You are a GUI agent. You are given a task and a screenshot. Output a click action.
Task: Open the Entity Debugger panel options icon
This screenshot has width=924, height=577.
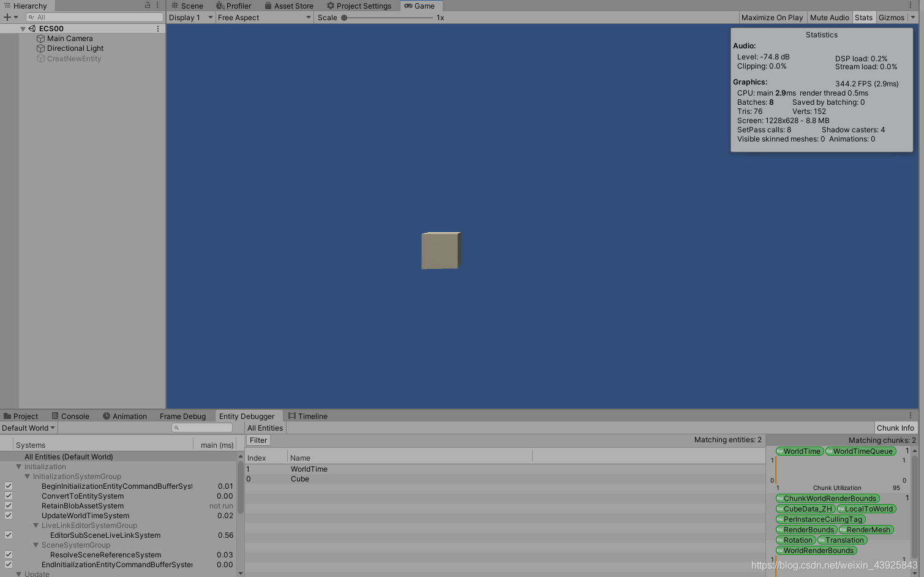911,416
